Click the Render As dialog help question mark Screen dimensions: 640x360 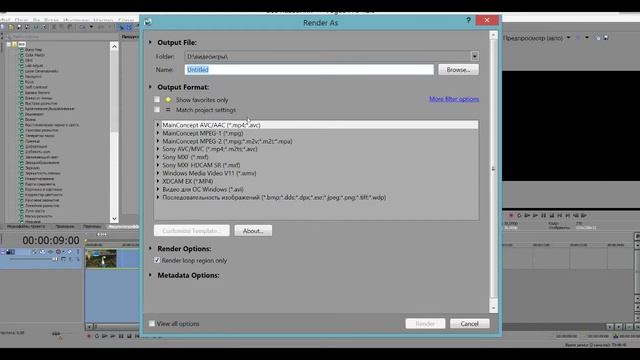pyautogui.click(x=468, y=20)
